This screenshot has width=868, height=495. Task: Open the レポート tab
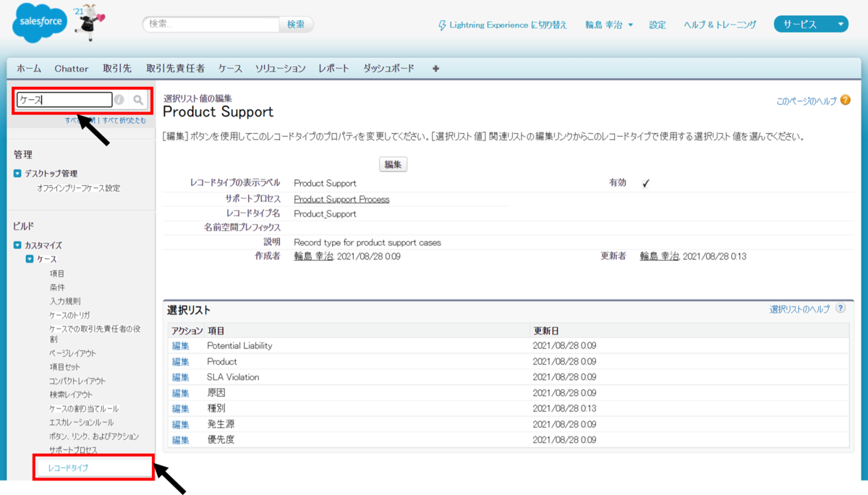pyautogui.click(x=334, y=69)
